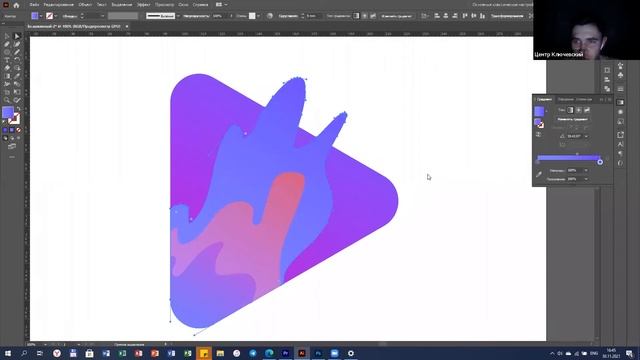Open the Gradient panel icon in dock
Screen dimensions: 640x360
621,102
